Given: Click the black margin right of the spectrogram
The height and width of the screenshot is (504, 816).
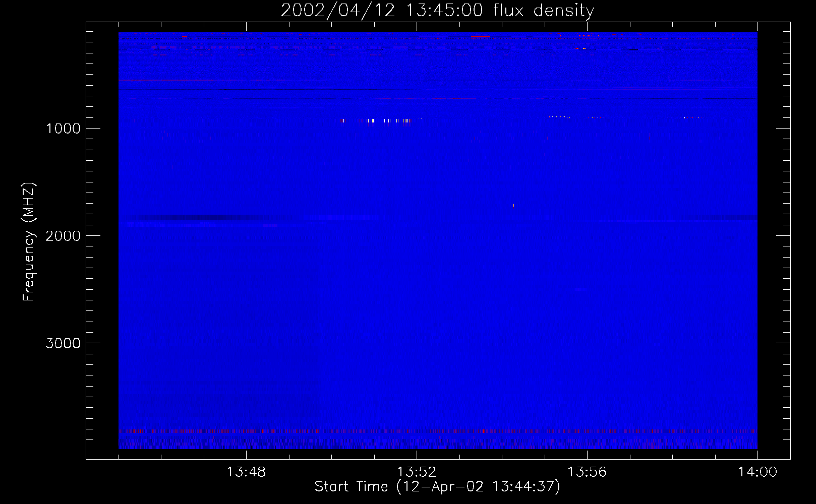Looking at the screenshot, I should tap(773, 242).
